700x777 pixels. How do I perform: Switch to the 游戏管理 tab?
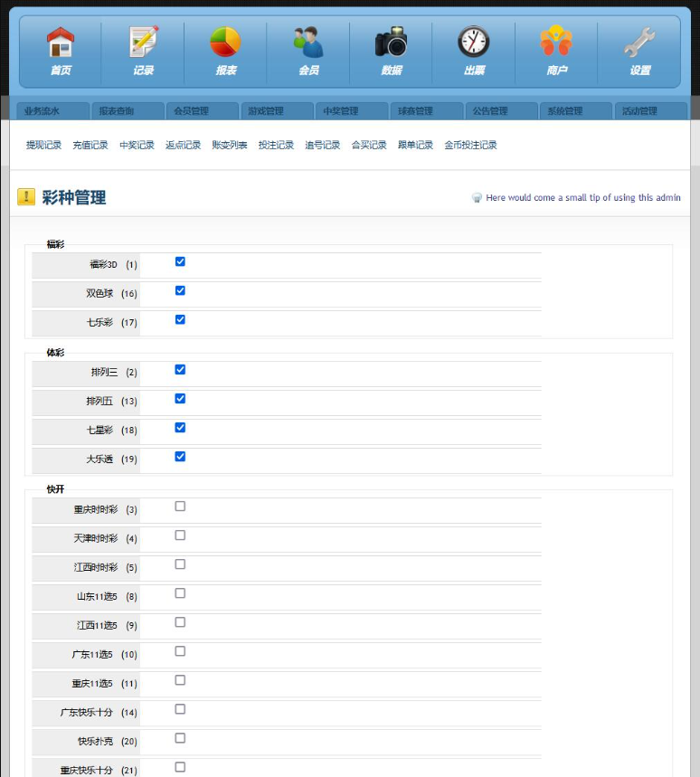pos(277,111)
